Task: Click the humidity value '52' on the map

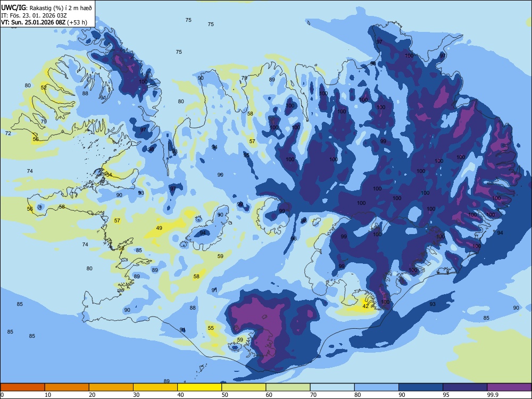Action: pyautogui.click(x=44, y=88)
